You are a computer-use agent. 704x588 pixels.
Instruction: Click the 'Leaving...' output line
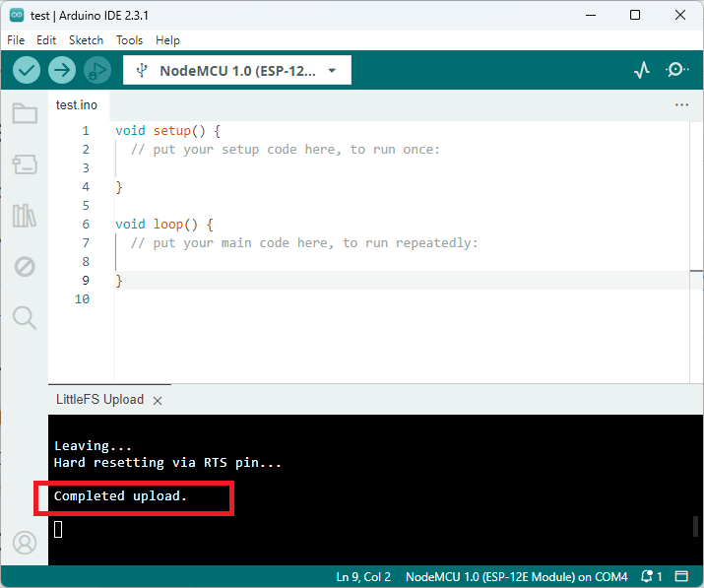[93, 446]
